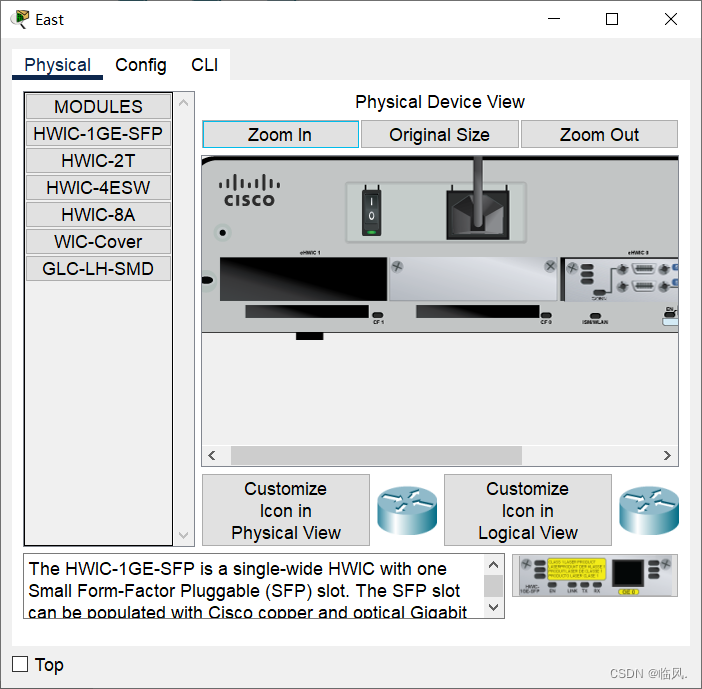
Task: Open the Config tab
Action: pyautogui.click(x=141, y=65)
